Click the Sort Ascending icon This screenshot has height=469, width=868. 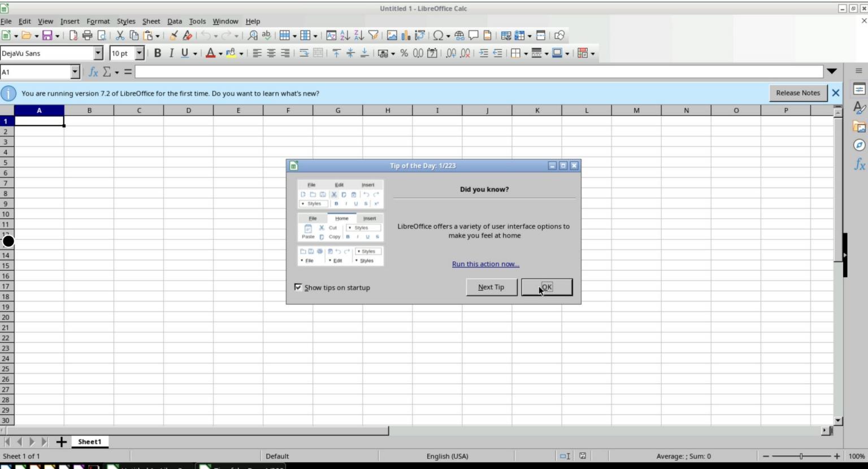click(345, 36)
